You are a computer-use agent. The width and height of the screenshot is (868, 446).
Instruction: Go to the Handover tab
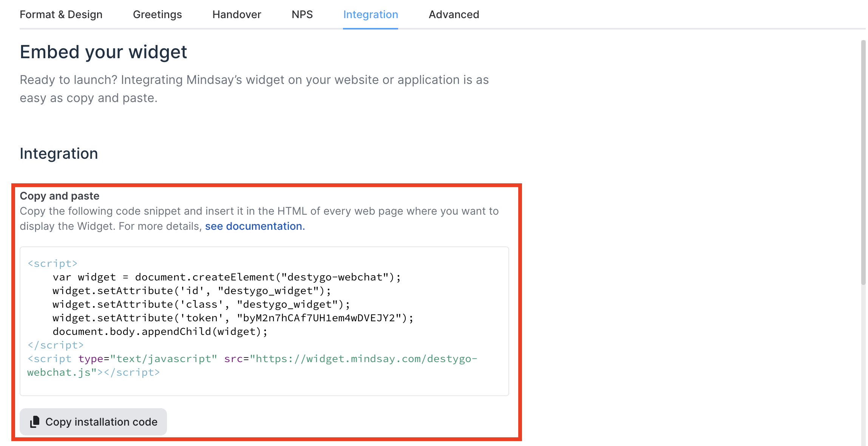click(236, 14)
